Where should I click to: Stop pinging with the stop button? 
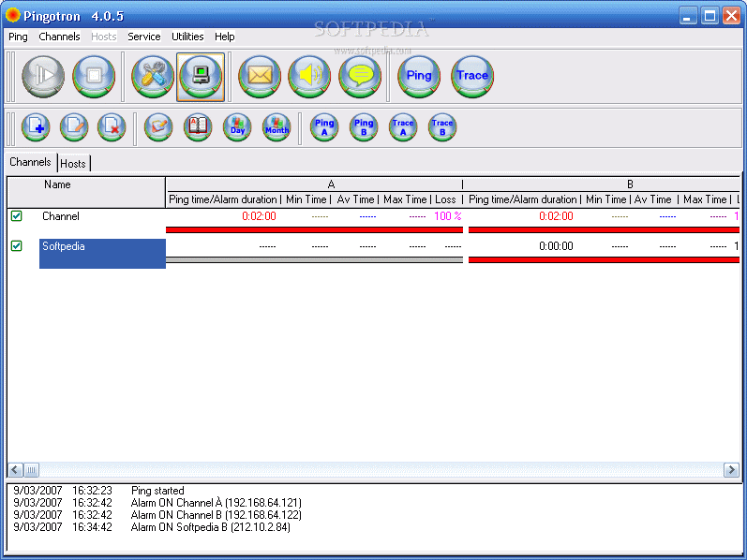point(94,76)
